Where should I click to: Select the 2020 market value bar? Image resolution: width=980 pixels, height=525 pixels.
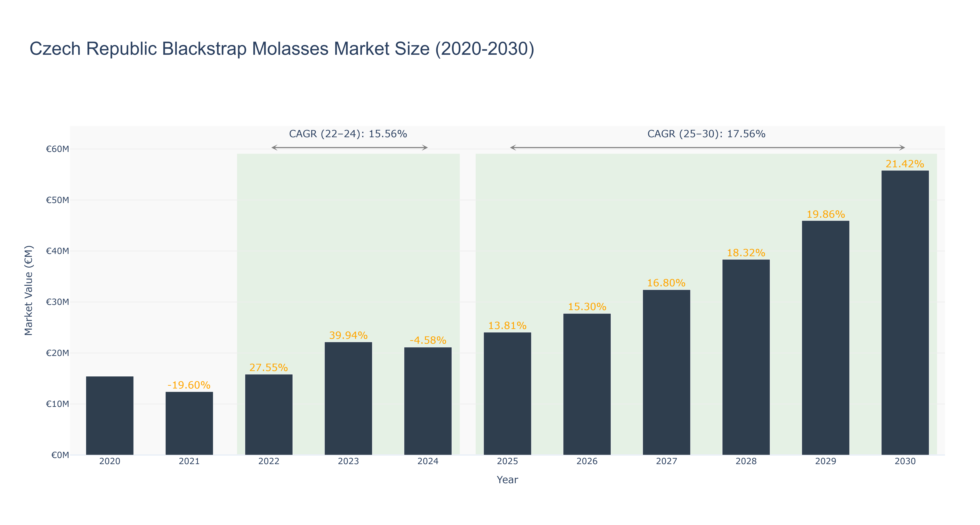point(110,415)
